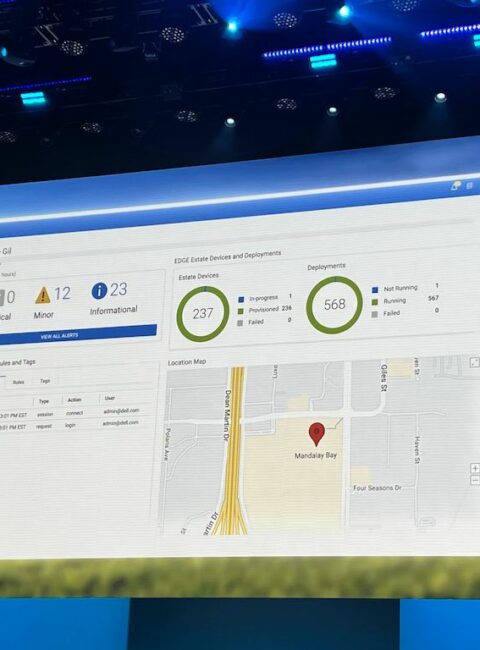Click the gray Failed swatch under Estate Devices
Image resolution: width=480 pixels, height=650 pixels.
[x=240, y=323]
